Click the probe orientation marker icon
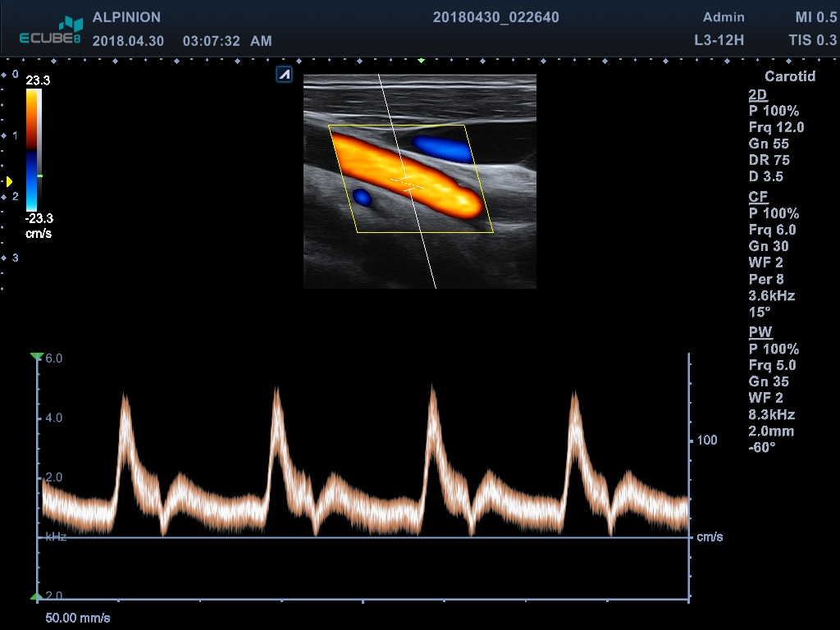Viewport: 840px width, 630px height. (x=284, y=75)
